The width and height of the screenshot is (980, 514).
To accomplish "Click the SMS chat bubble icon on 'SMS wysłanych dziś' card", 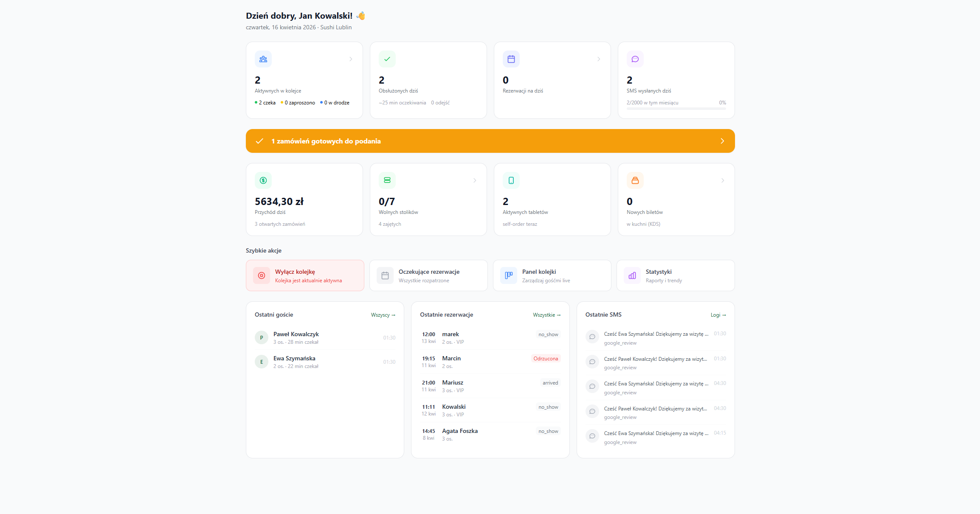I will pos(635,59).
